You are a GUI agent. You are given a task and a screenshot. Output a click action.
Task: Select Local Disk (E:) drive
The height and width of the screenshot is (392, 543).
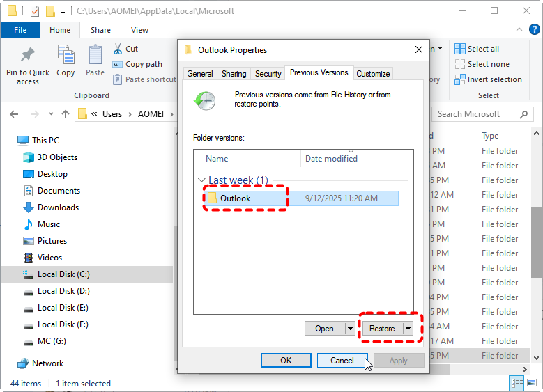tap(56, 308)
